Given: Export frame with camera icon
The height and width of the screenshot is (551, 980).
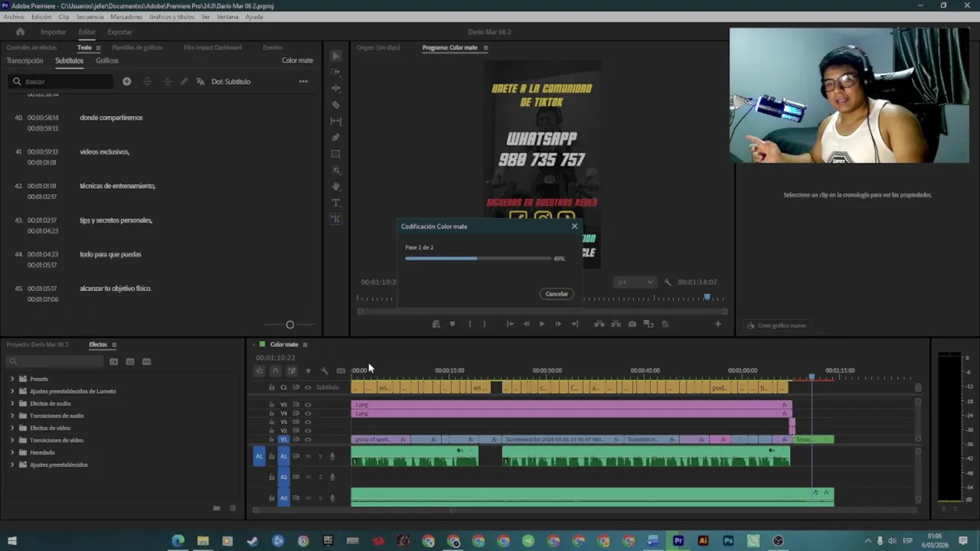Looking at the screenshot, I should pos(632,324).
